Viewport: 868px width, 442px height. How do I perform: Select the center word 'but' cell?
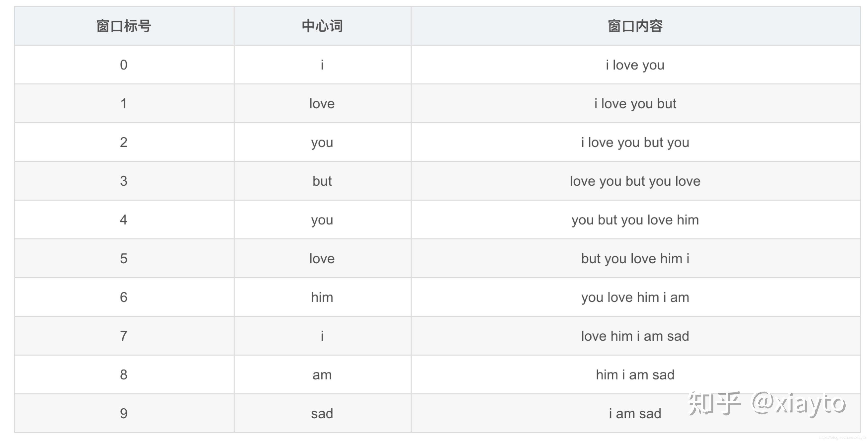pos(322,181)
